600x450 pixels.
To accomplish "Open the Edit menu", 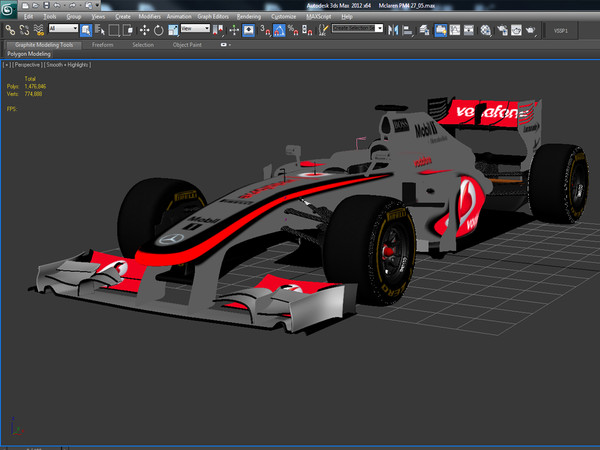I will coord(28,16).
